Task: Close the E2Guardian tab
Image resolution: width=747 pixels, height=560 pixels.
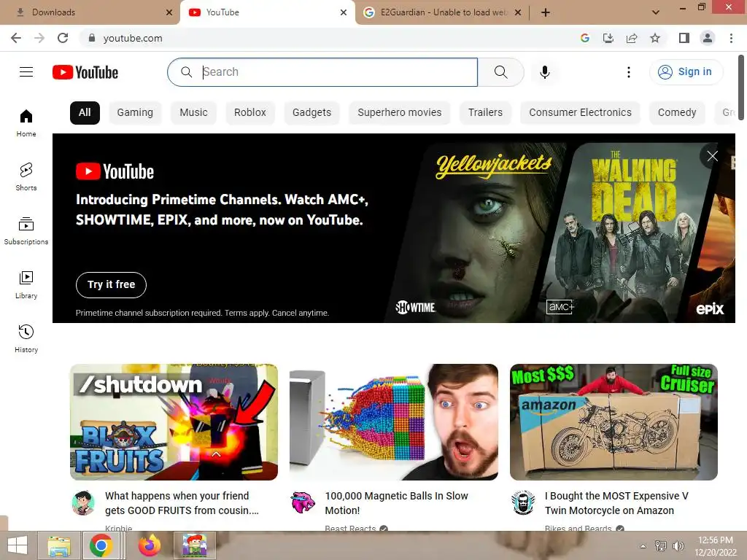Action: 518,12
